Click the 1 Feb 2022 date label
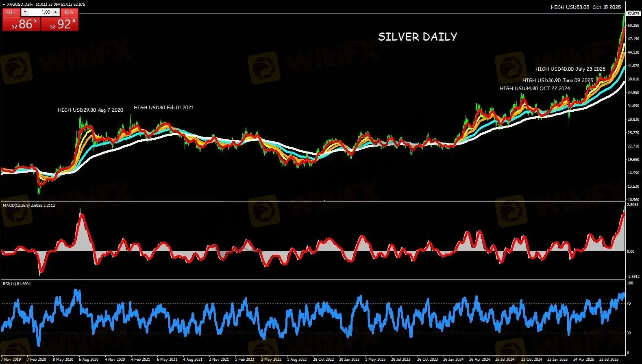This screenshot has height=364, width=642. tap(245, 360)
